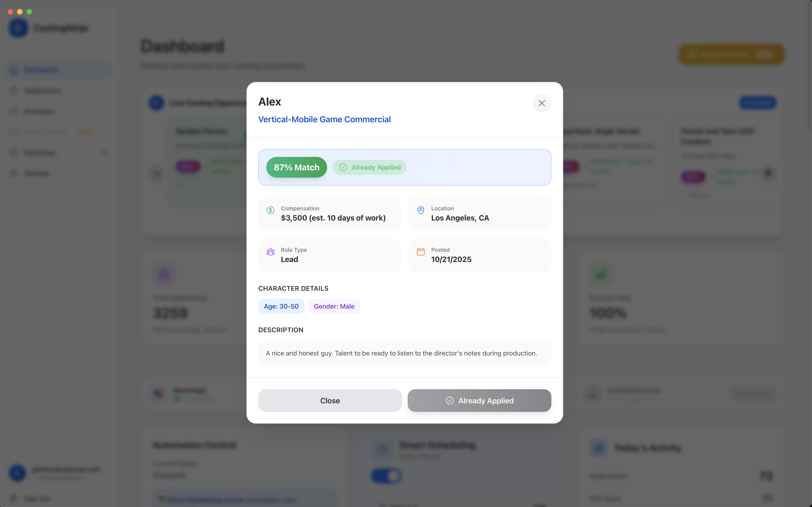Viewport: 812px width, 507px height.
Task: Click the role description text box
Action: pos(405,353)
